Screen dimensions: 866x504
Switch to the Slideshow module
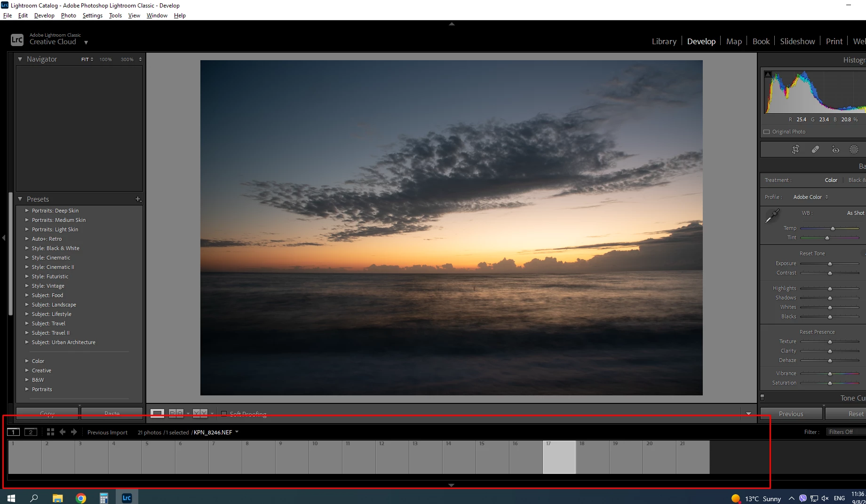point(797,41)
